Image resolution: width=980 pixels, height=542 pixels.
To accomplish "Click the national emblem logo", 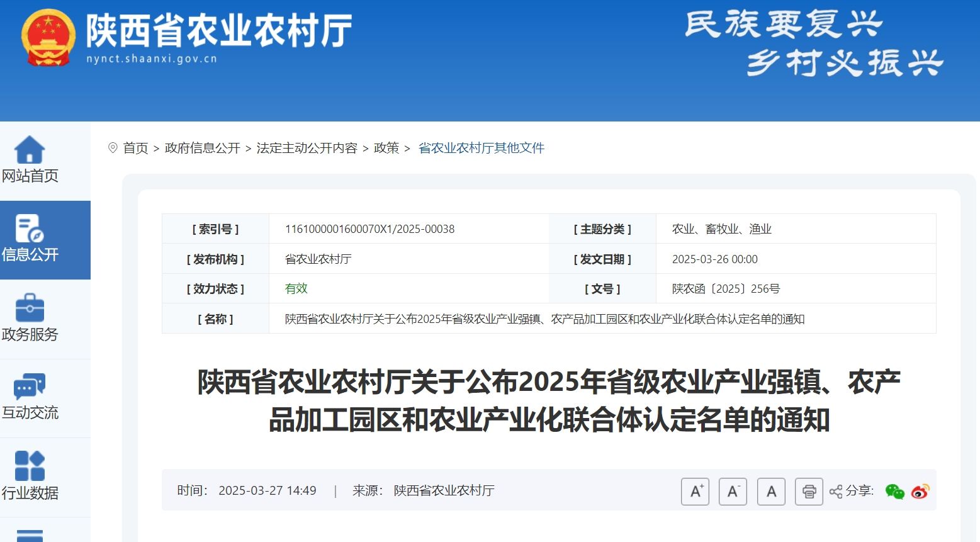I will (48, 38).
